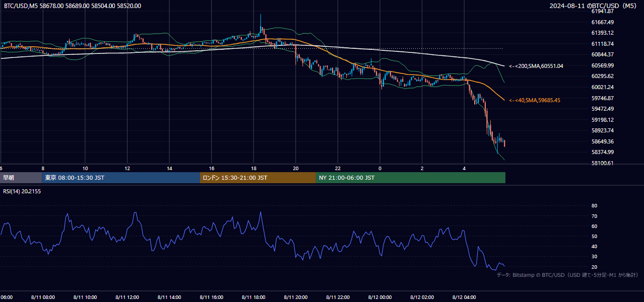
Task: Click the bottom time label 8/12 04:00
Action: tap(464, 297)
